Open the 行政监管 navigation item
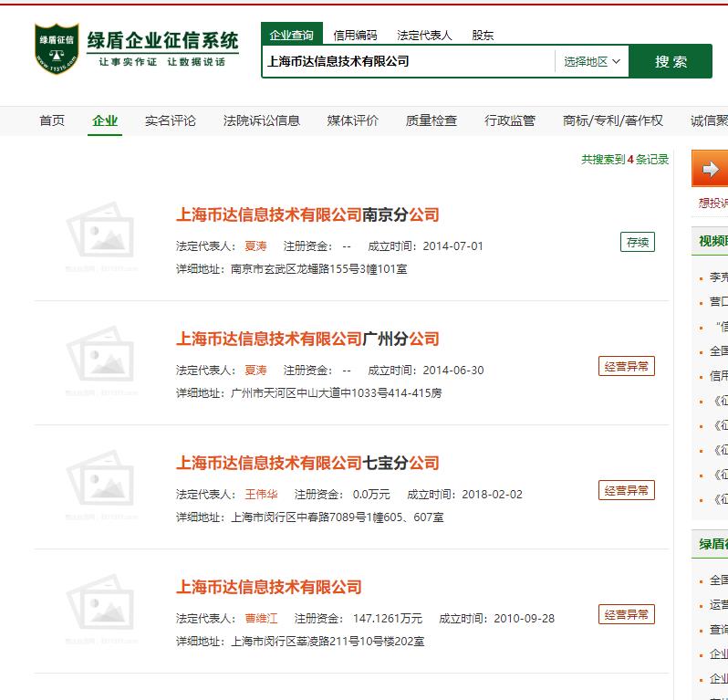 coord(510,120)
